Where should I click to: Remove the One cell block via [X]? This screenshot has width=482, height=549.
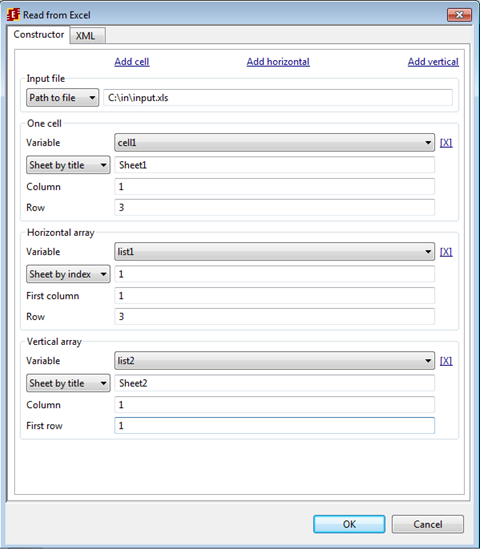[446, 143]
